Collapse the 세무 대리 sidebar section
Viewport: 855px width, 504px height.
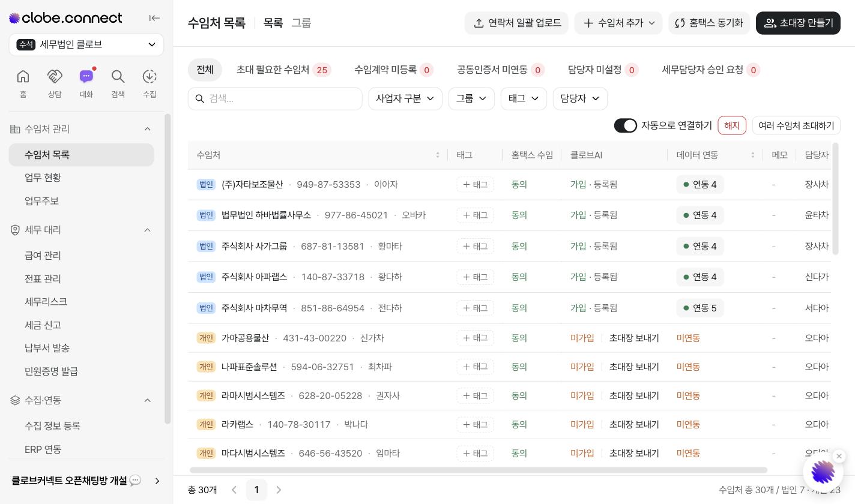click(x=148, y=230)
